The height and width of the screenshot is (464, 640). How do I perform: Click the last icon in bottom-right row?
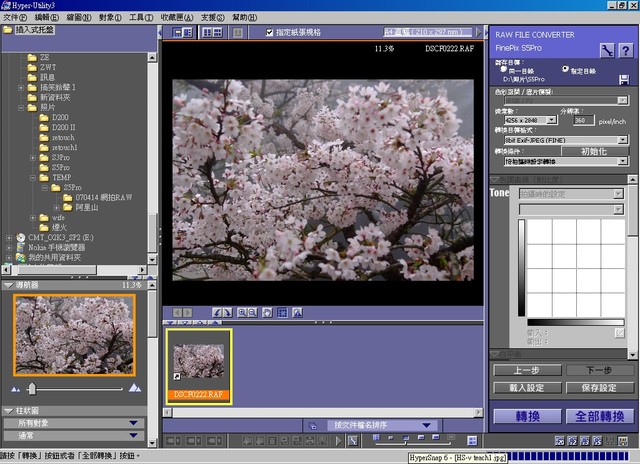tap(623, 441)
